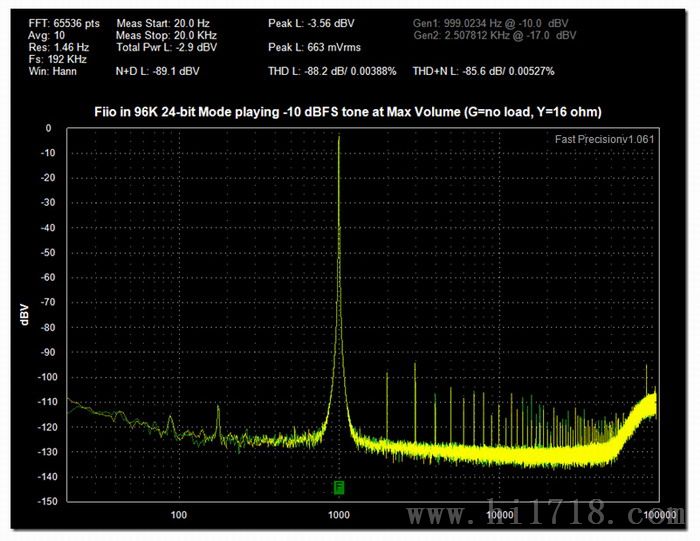This screenshot has width=700, height=541.
Task: Click the dBV vertical axis label
Action: pyautogui.click(x=24, y=315)
